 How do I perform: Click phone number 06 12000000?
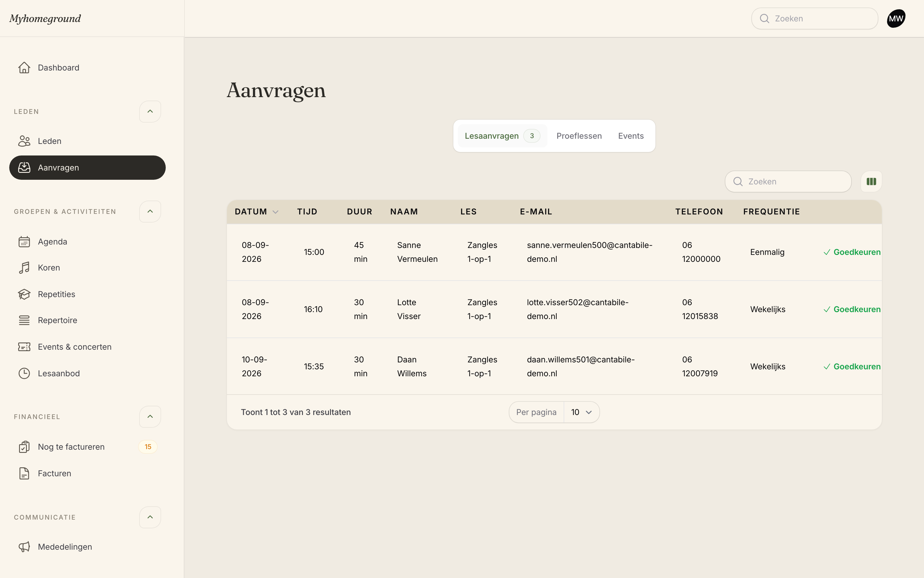(701, 252)
